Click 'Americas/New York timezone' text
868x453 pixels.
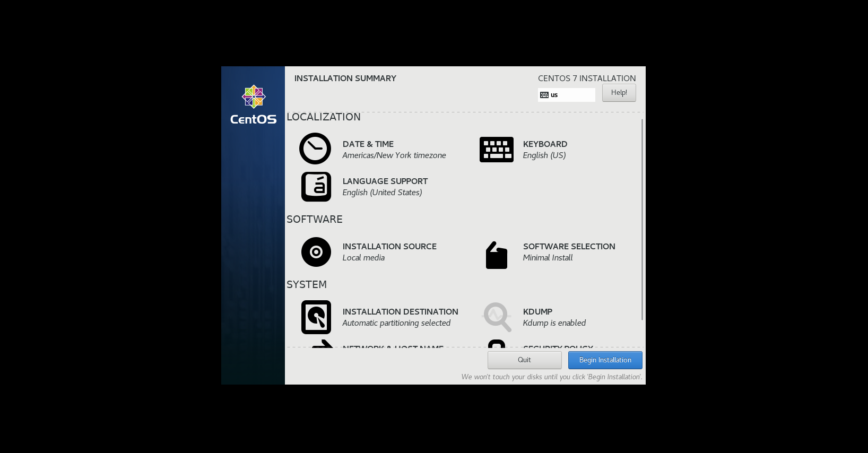[394, 155]
